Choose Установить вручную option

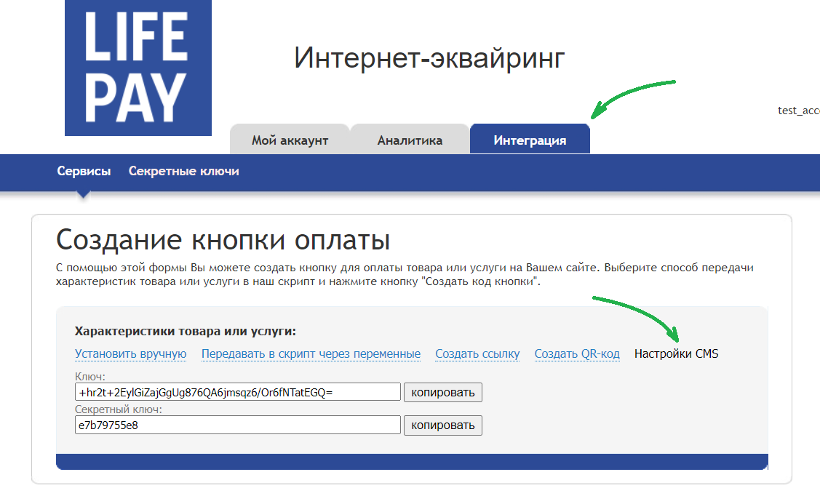(x=131, y=354)
